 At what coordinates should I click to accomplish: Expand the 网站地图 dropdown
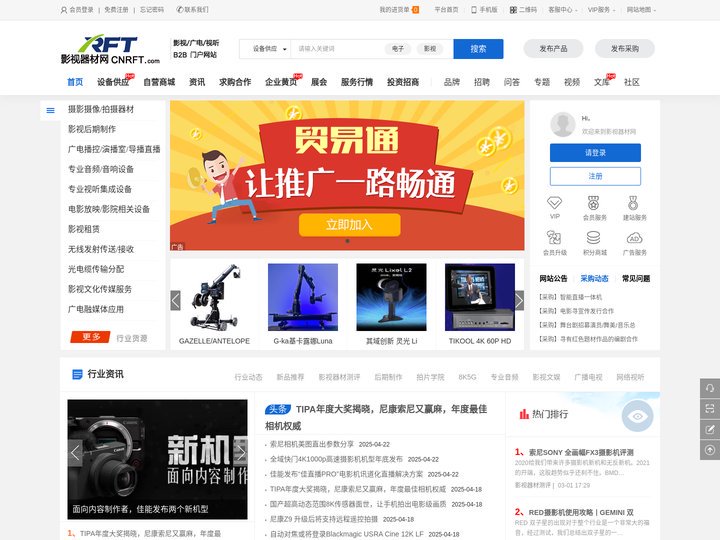click(641, 10)
